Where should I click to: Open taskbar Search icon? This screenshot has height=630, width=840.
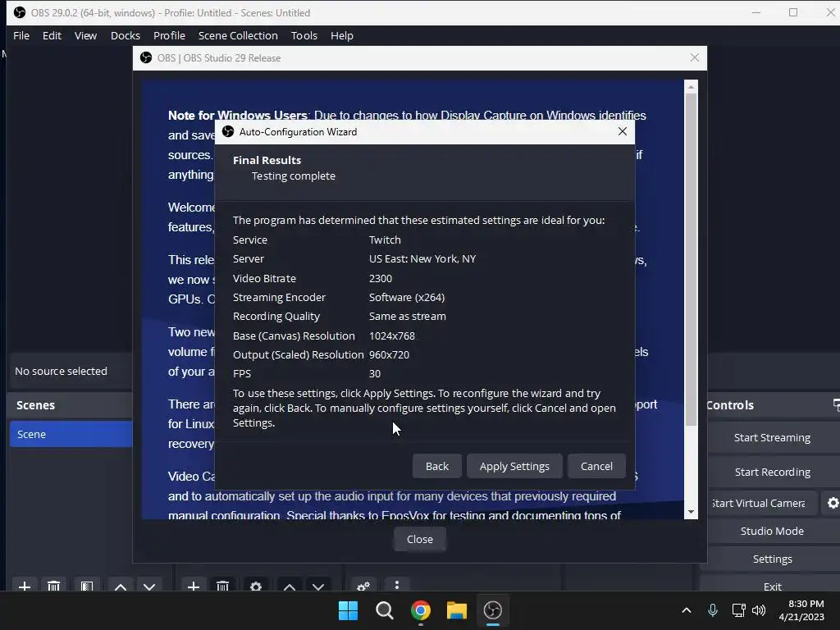tap(384, 610)
